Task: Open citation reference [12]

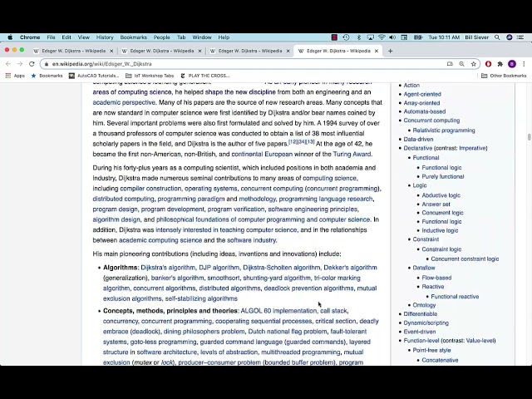Action: (293, 142)
